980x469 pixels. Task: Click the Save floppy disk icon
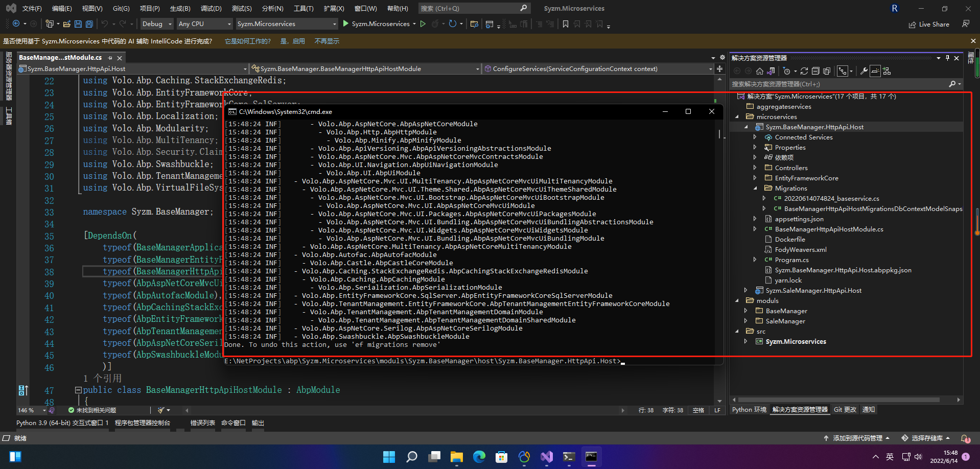pyautogui.click(x=78, y=24)
